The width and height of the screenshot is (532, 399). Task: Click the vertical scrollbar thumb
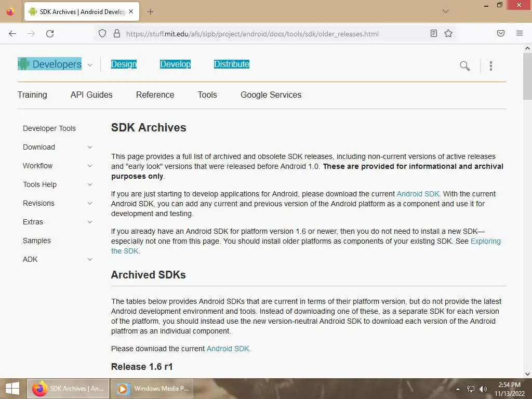point(527,76)
